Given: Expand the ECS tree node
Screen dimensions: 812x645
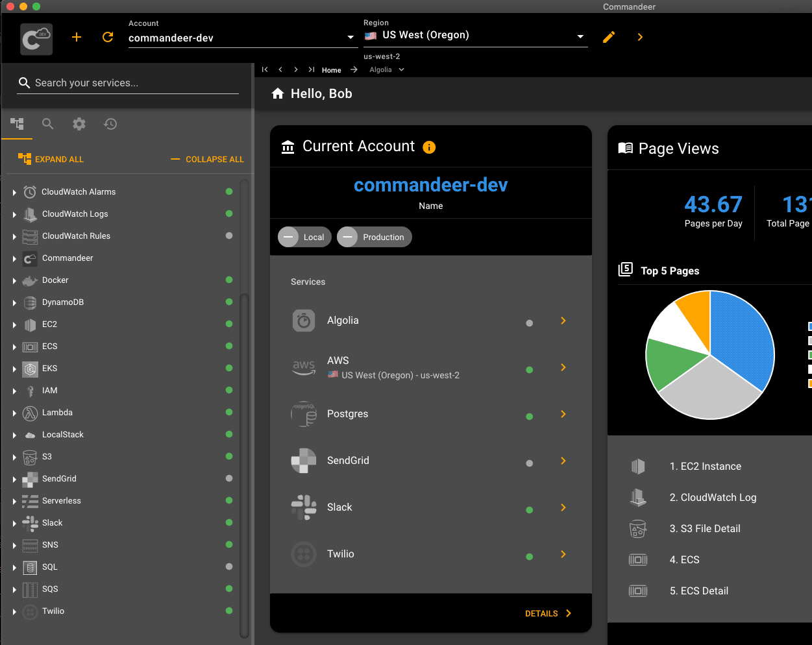Looking at the screenshot, I should coord(14,347).
